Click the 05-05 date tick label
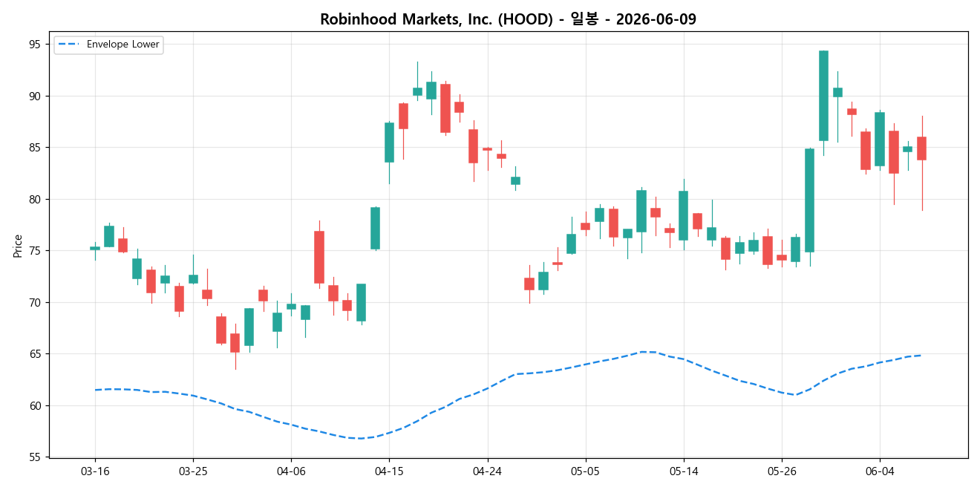This screenshot has width=980, height=490. [585, 471]
